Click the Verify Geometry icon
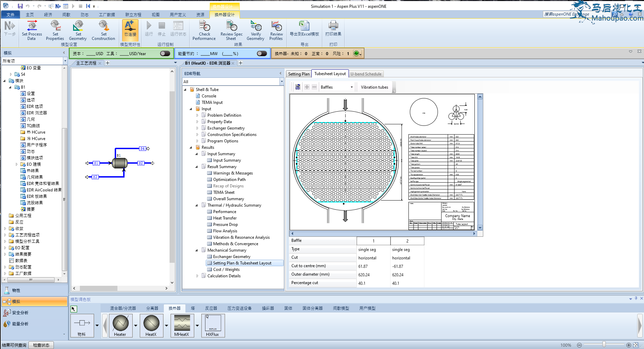 tap(256, 30)
